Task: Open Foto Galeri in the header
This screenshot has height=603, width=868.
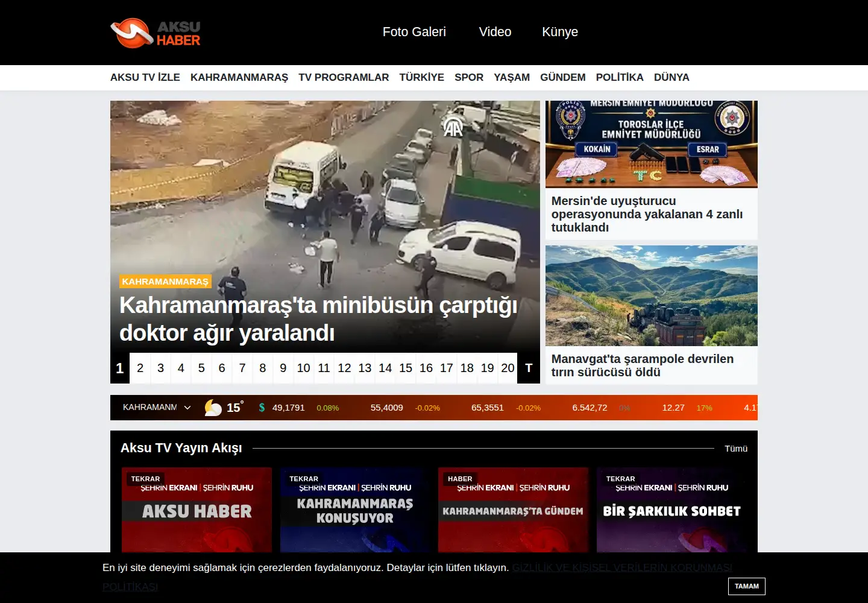Action: click(414, 32)
